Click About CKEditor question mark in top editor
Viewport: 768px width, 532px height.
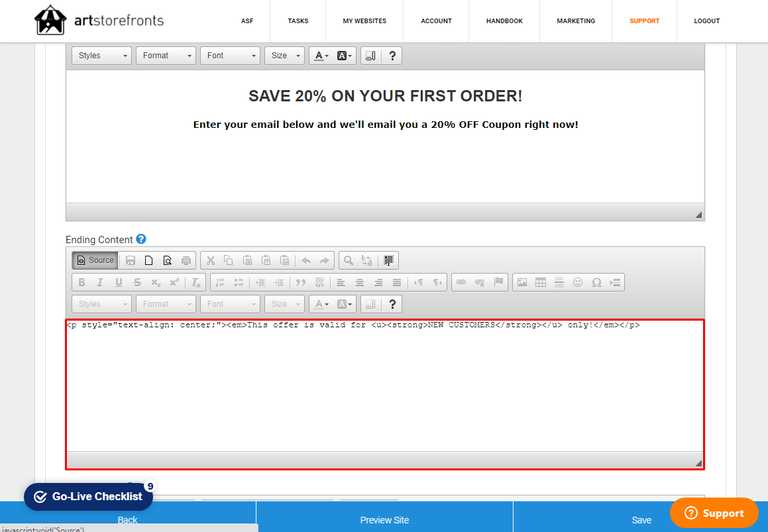[392, 56]
